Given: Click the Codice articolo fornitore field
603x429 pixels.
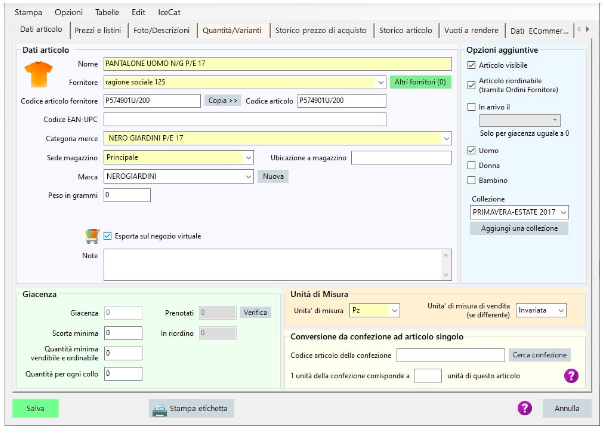Looking at the screenshot, I should pos(152,101).
